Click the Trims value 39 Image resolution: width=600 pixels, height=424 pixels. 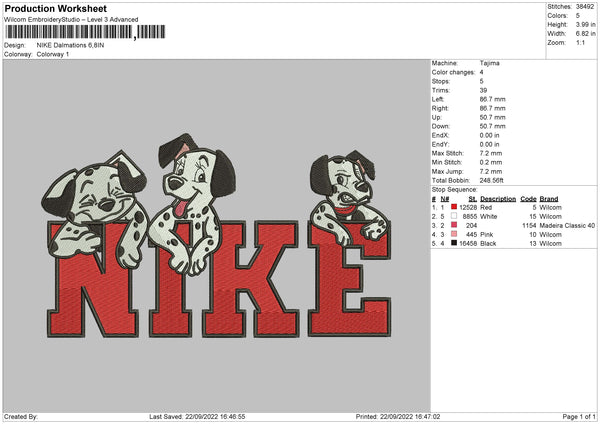(483, 90)
